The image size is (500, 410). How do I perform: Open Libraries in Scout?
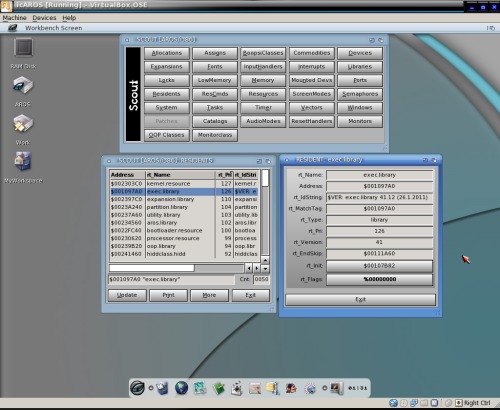click(360, 67)
